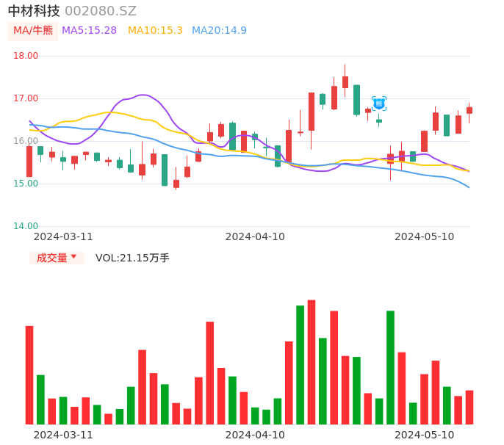Select the MA10:15.3 legend label
This screenshot has width=504, height=445.
(155, 30)
